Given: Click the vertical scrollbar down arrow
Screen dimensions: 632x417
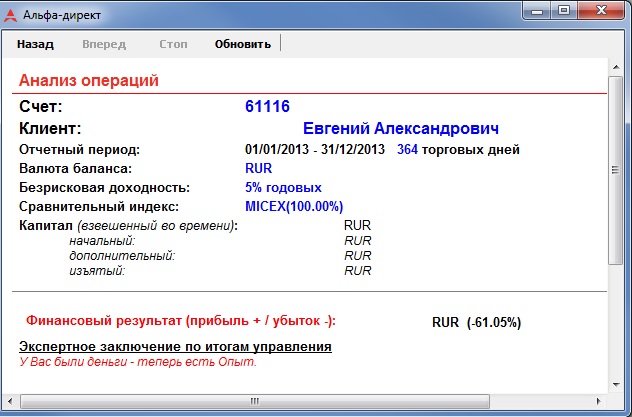Looking at the screenshot, I should point(616,384).
